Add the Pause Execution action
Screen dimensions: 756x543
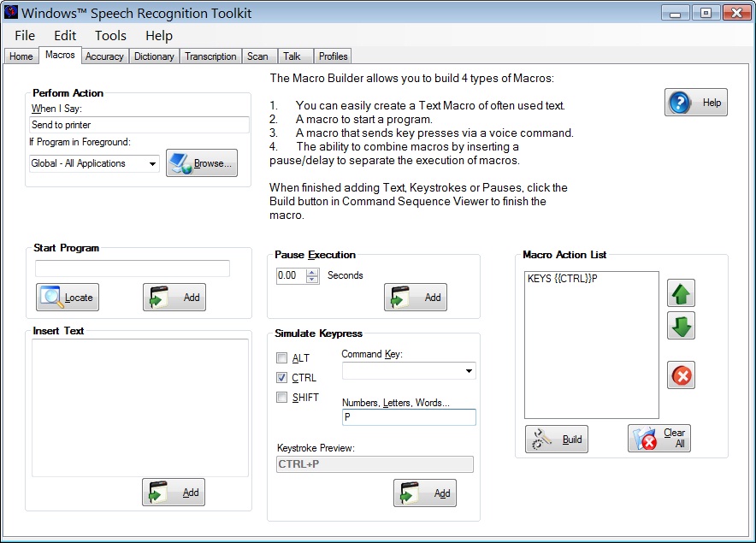(415, 297)
